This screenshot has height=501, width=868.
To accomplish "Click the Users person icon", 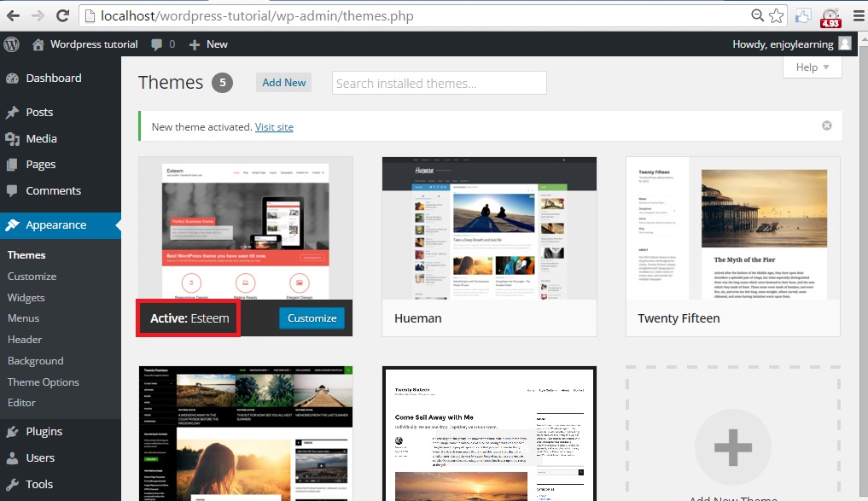I will [12, 458].
